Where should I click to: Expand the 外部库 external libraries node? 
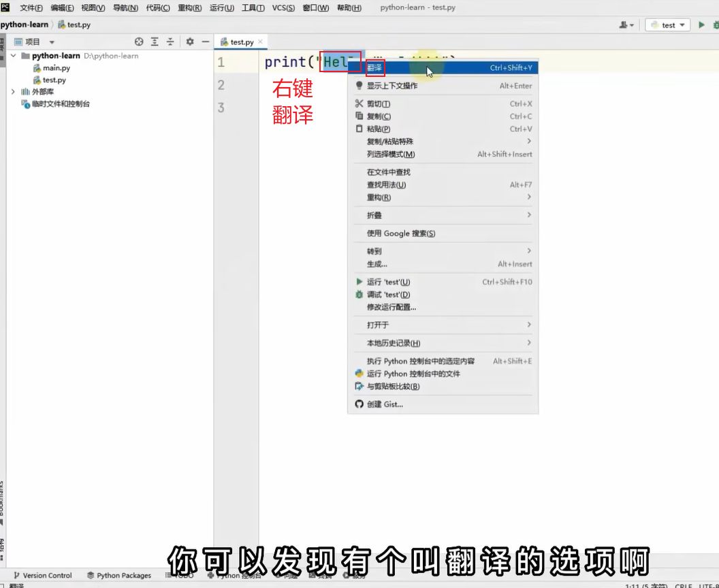click(x=14, y=91)
